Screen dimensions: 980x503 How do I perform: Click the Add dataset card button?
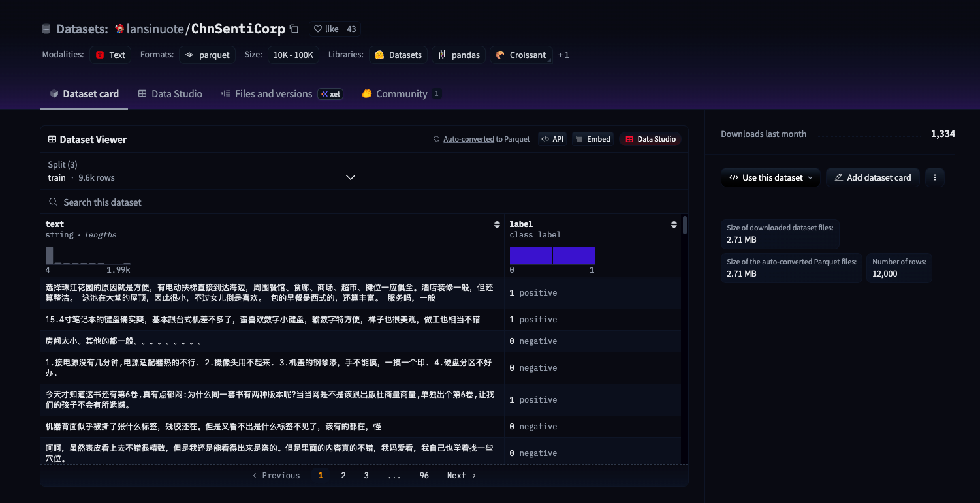point(873,177)
